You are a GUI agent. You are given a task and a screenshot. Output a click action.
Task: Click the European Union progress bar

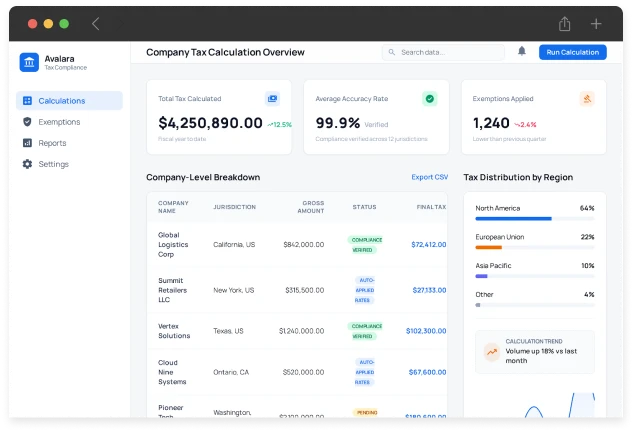click(535, 248)
